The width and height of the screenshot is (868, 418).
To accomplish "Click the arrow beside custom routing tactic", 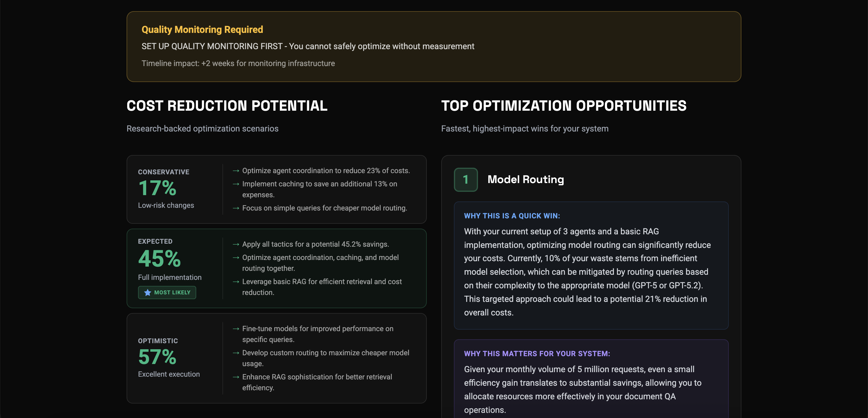I will [x=236, y=353].
